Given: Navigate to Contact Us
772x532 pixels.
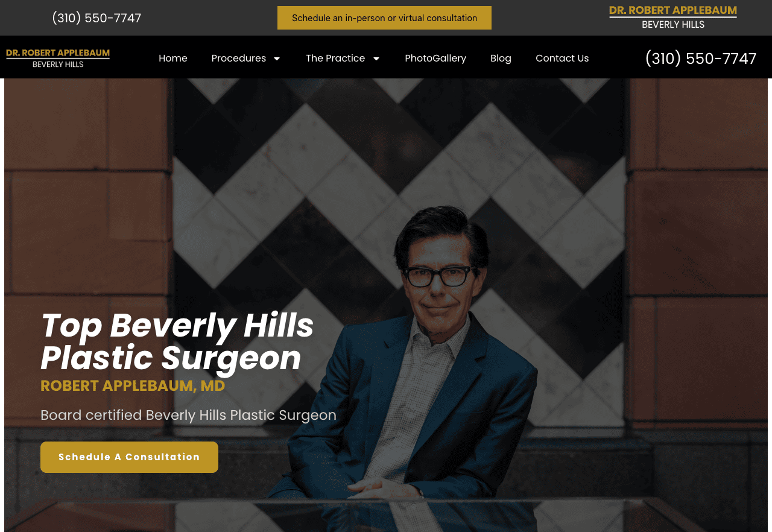Looking at the screenshot, I should coord(562,58).
